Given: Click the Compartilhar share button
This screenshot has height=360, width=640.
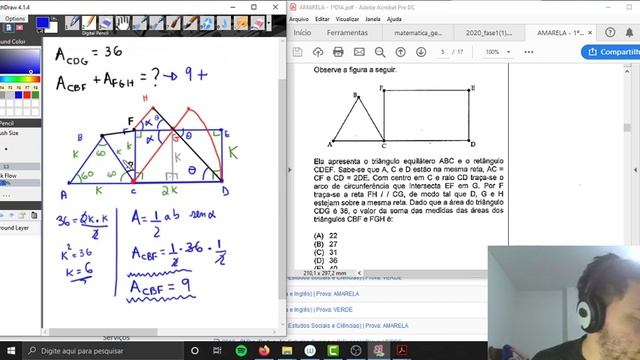Looking at the screenshot, I should [611, 52].
